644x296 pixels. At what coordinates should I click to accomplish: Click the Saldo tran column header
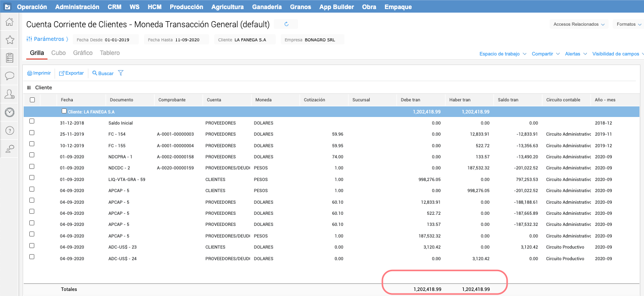[508, 100]
